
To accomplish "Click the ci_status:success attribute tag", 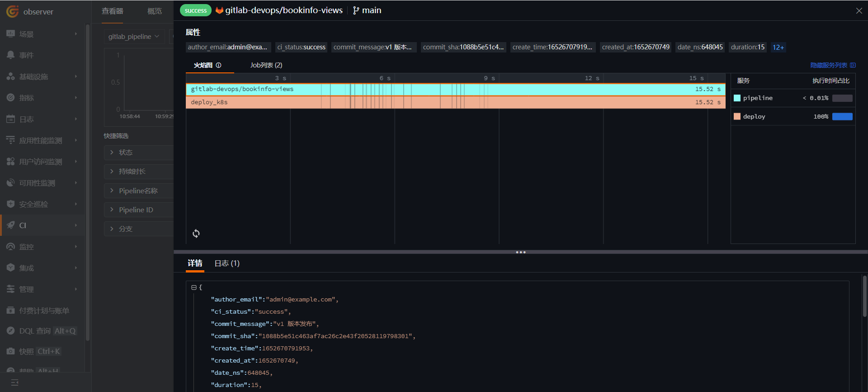I will click(302, 47).
